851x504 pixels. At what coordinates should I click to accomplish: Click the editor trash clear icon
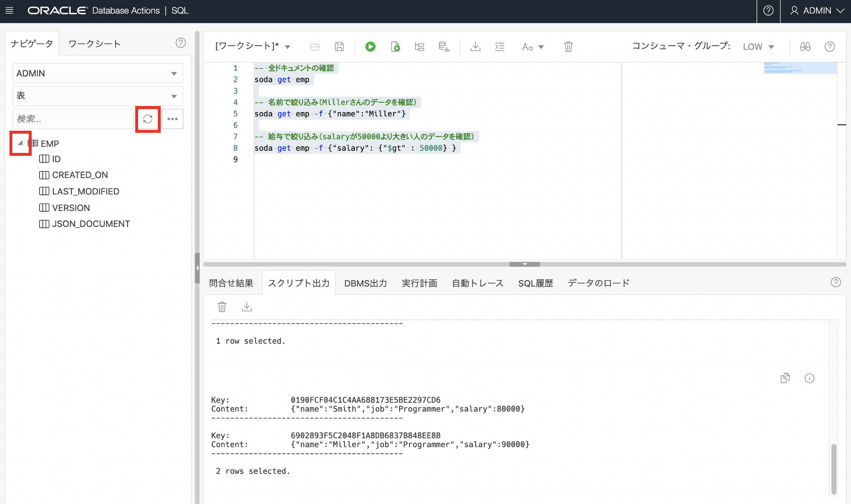(568, 46)
